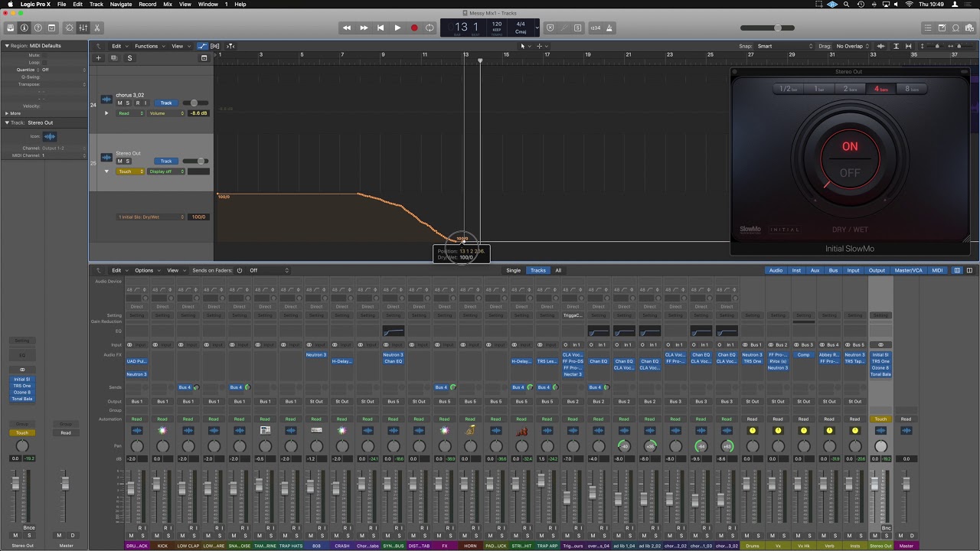
Task: Toggle the Solo (S) button in control bar
Action: tap(578, 28)
